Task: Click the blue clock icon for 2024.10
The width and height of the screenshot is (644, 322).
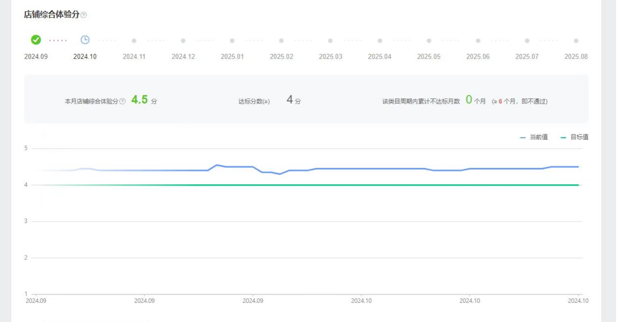Action: point(85,40)
